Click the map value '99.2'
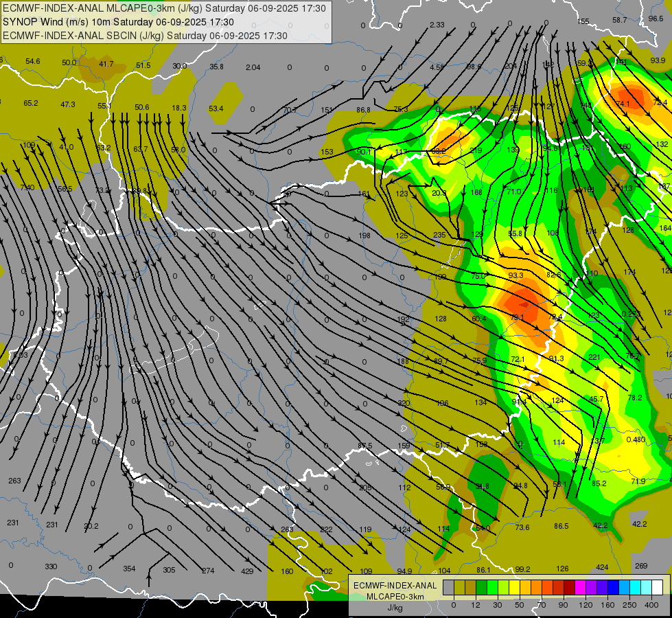The image size is (672, 618). [522, 569]
